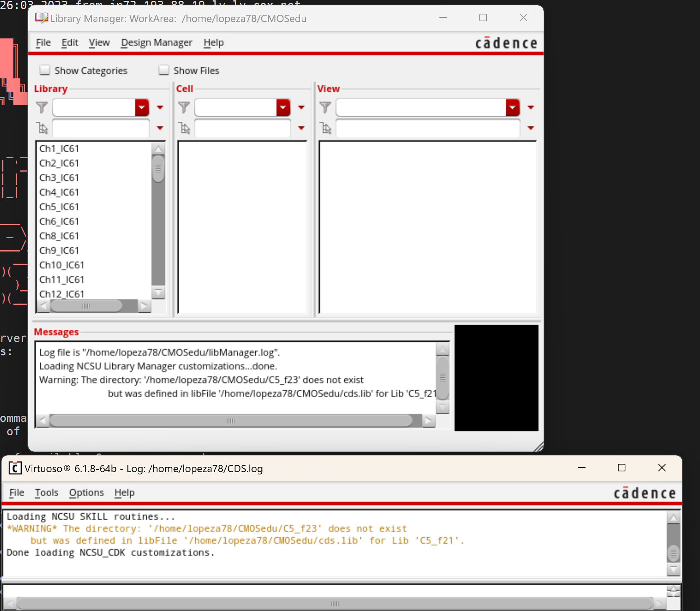Open the View filter red dropdown
This screenshot has width=700, height=611.
click(512, 107)
